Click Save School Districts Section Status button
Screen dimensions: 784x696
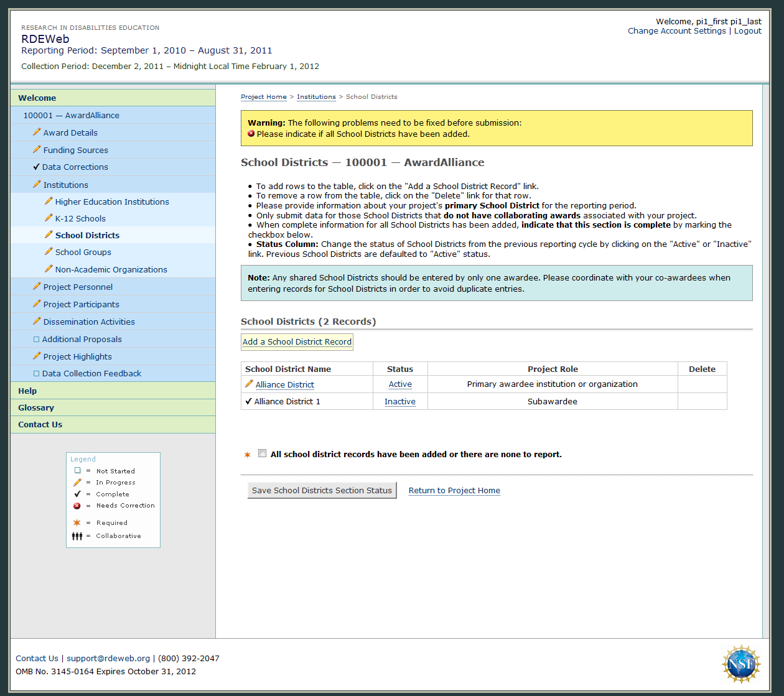click(322, 490)
